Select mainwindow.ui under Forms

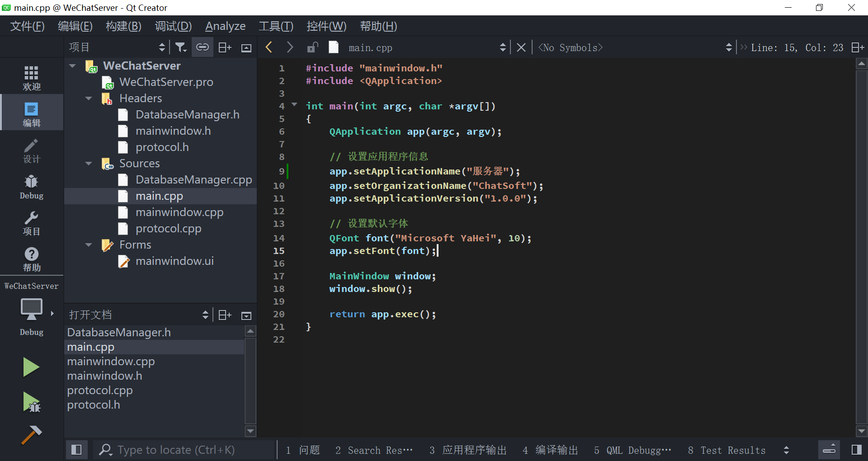click(175, 261)
